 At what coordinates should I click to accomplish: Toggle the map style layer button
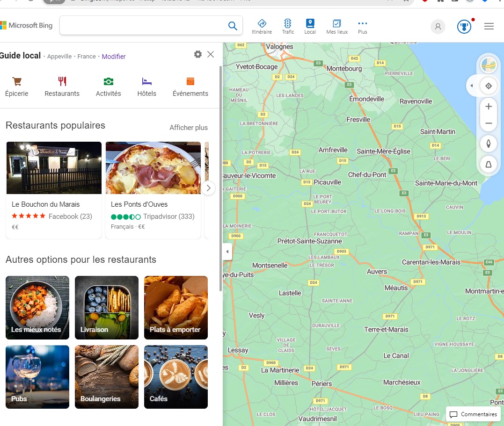click(x=489, y=65)
